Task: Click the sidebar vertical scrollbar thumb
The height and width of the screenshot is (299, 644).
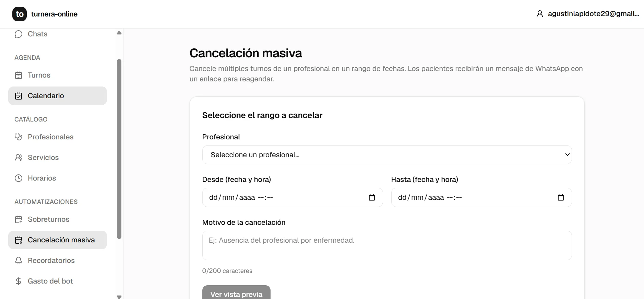Action: pos(119,149)
